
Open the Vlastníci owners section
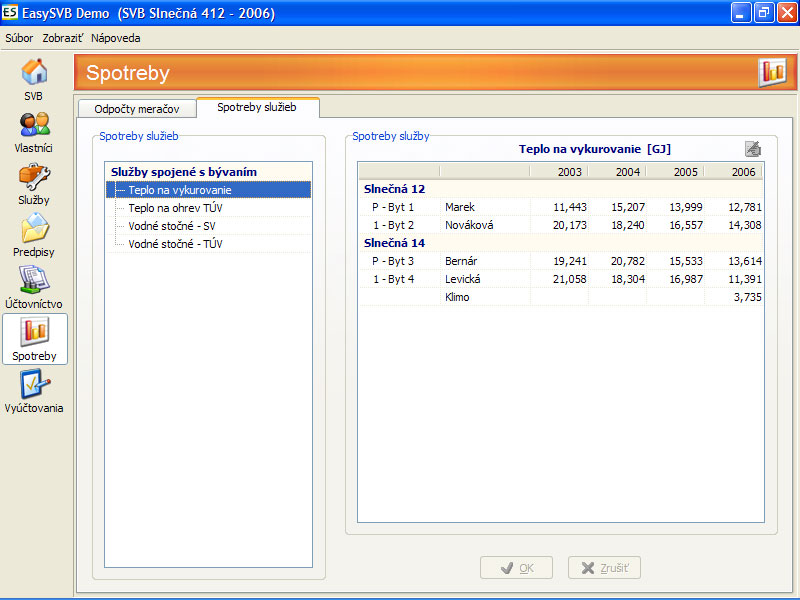(34, 133)
